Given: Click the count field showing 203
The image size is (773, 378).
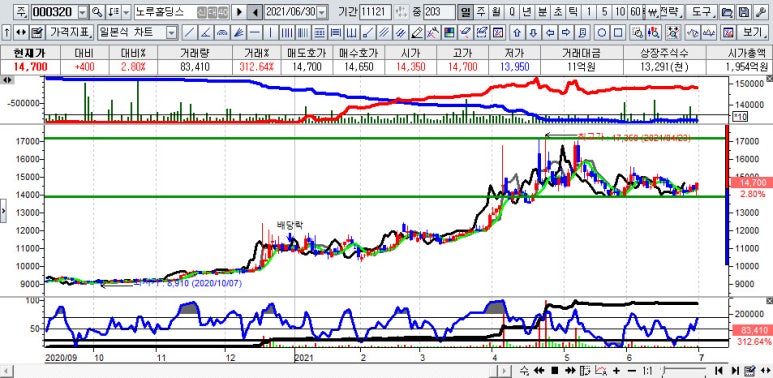Looking at the screenshot, I should pyautogui.click(x=439, y=12).
